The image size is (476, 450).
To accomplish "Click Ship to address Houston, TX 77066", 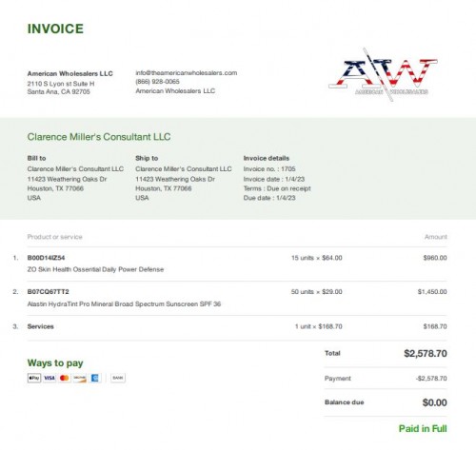I will click(164, 188).
